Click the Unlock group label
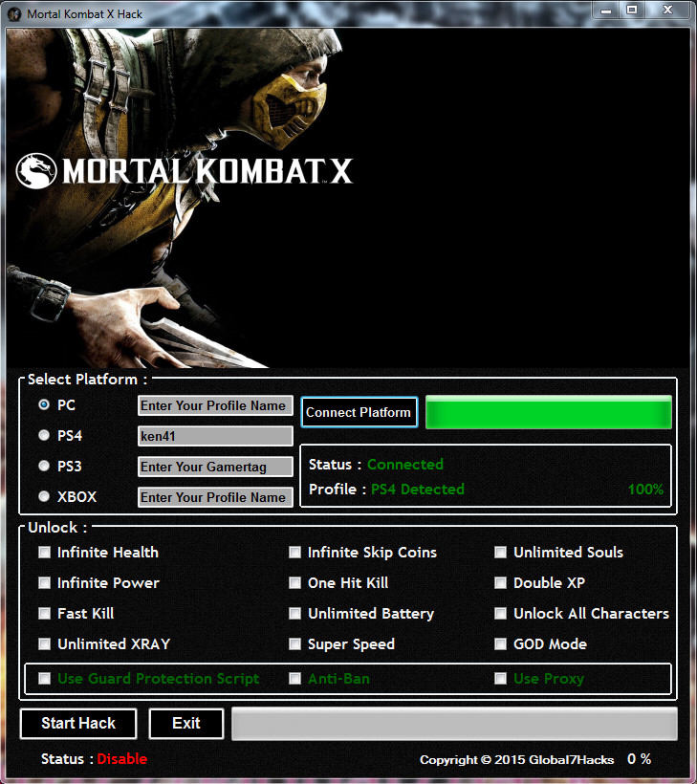 [x=57, y=527]
